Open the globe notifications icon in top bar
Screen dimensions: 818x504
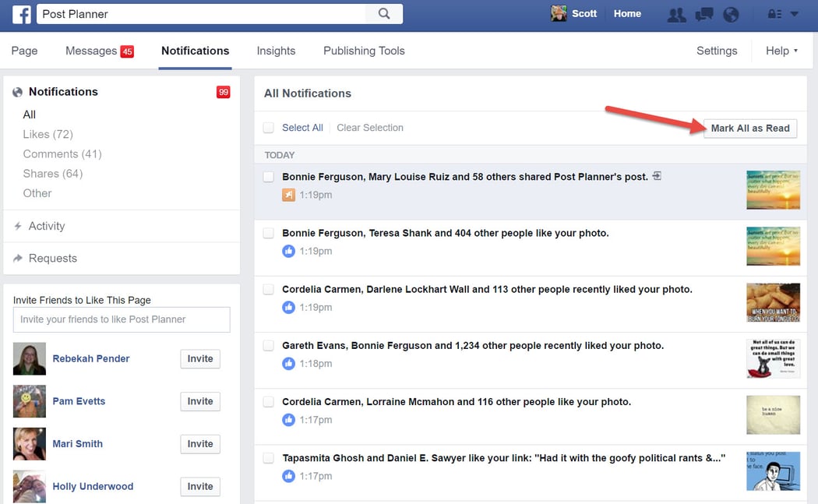pos(731,13)
